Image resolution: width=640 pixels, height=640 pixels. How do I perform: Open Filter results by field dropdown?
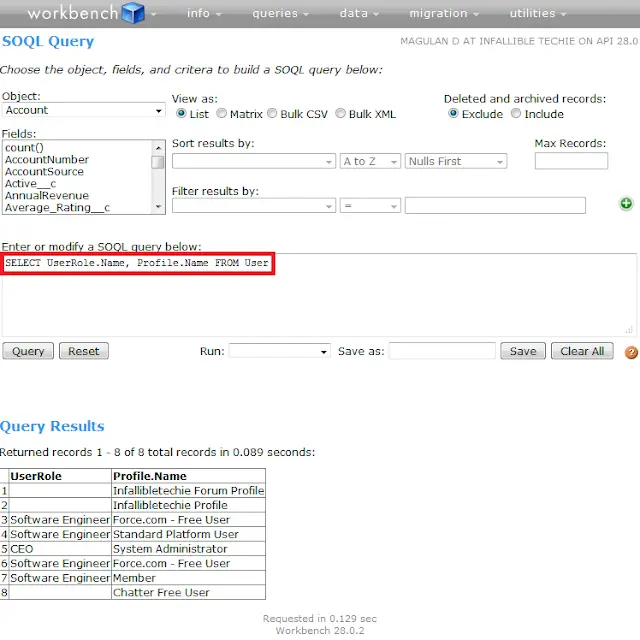coord(253,206)
